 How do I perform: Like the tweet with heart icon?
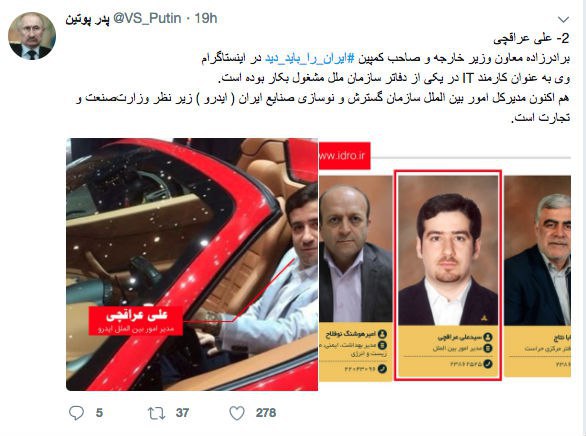(237, 413)
